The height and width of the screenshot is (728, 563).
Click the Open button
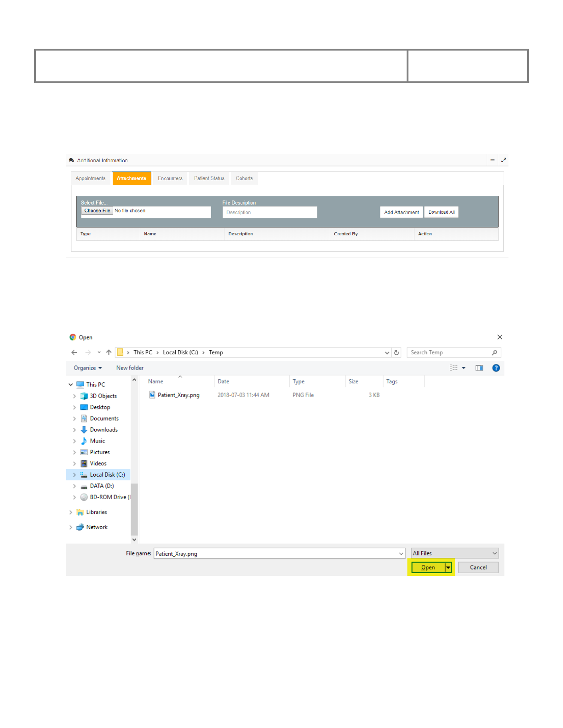428,568
